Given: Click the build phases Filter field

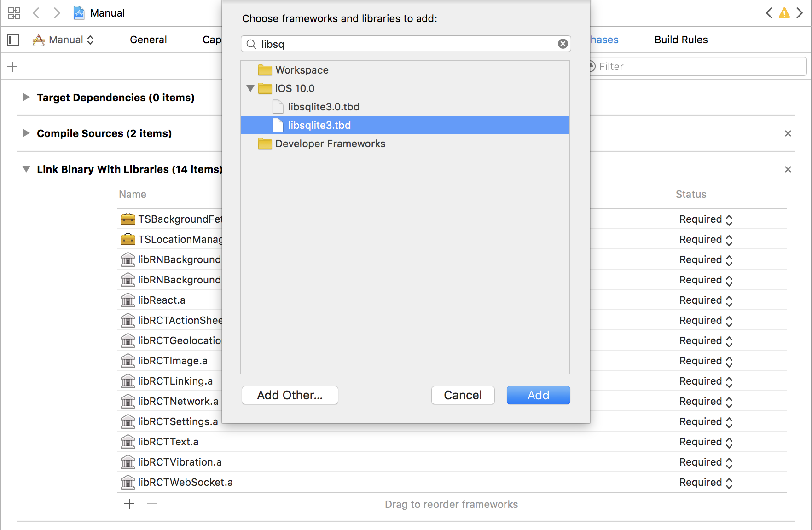Looking at the screenshot, I should 698,67.
